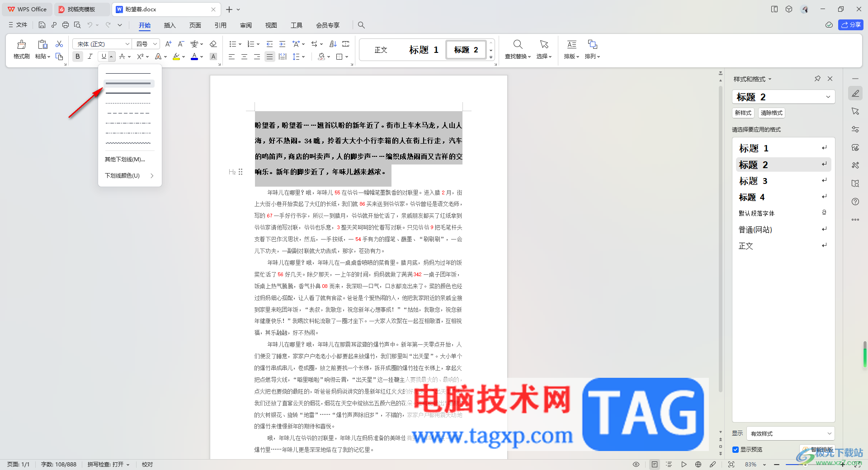Apply the 正文 style from the ribbon gallery
The image size is (868, 470).
pos(381,50)
